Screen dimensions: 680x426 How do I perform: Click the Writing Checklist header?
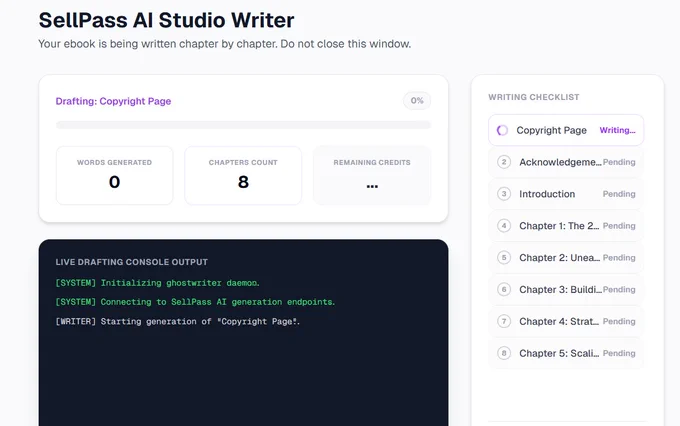(x=534, y=97)
